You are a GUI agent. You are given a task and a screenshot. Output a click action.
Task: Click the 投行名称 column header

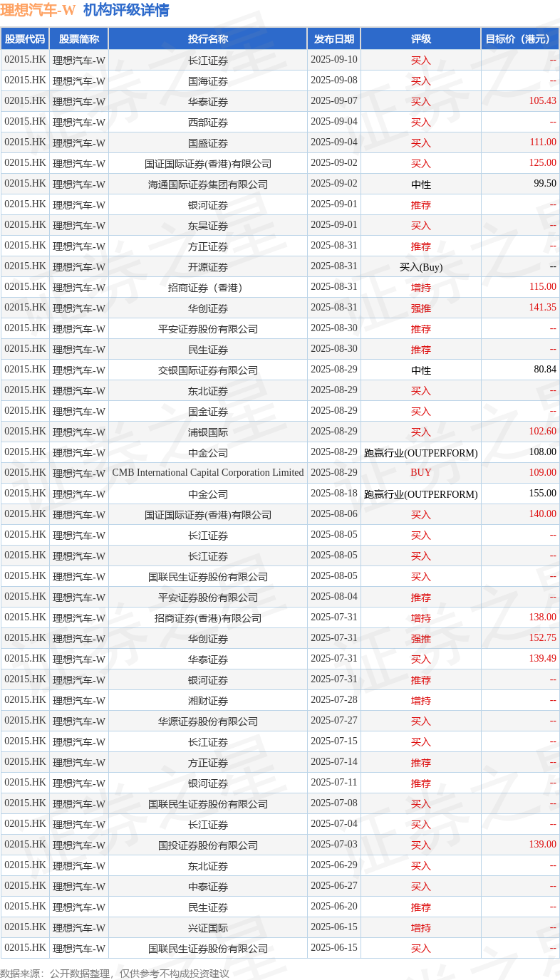coord(208,39)
